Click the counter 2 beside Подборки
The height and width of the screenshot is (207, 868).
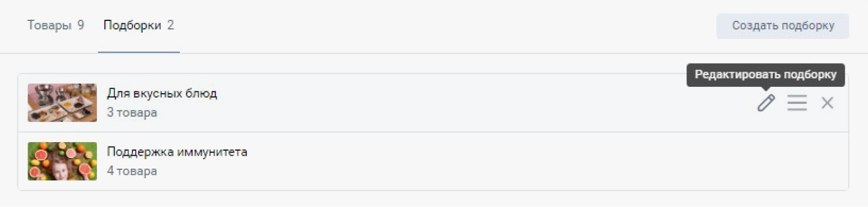point(170,25)
